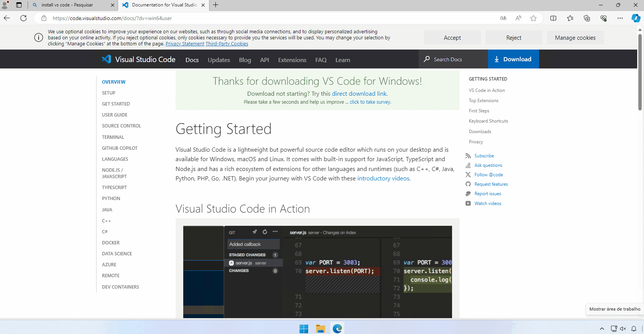
Task: Open Third-Party Cookies link
Action: (x=227, y=43)
